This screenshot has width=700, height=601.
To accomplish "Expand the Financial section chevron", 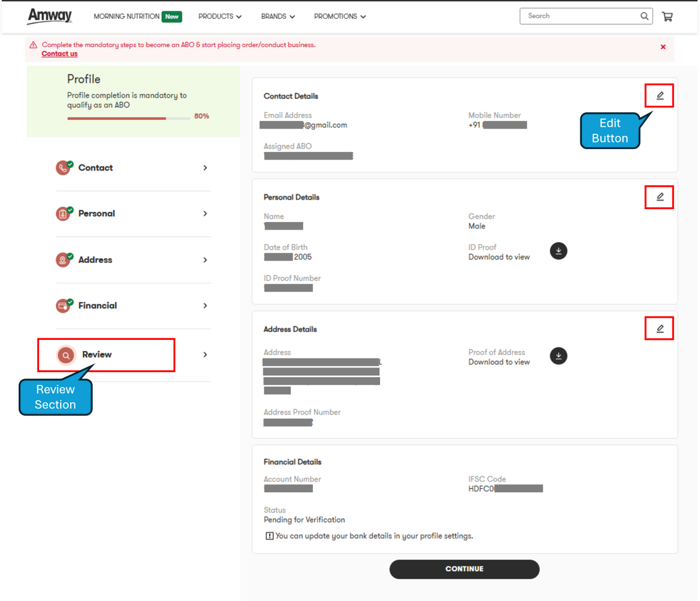I will (x=205, y=305).
